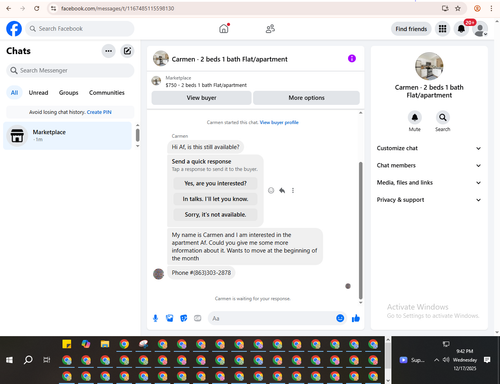500x384 pixels.
Task: Send 'Sorry, it's not available.' response
Action: point(215,215)
